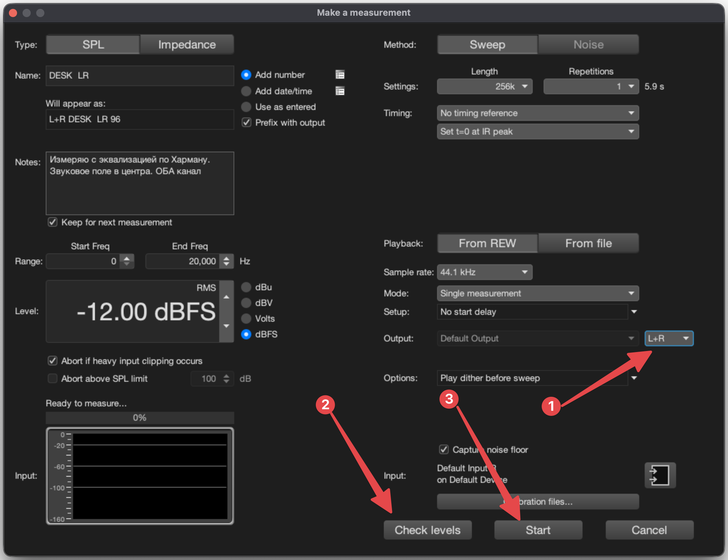This screenshot has height=560, width=728.
Task: Toggle Abort if heavy input clipping occurs
Action: tap(53, 361)
